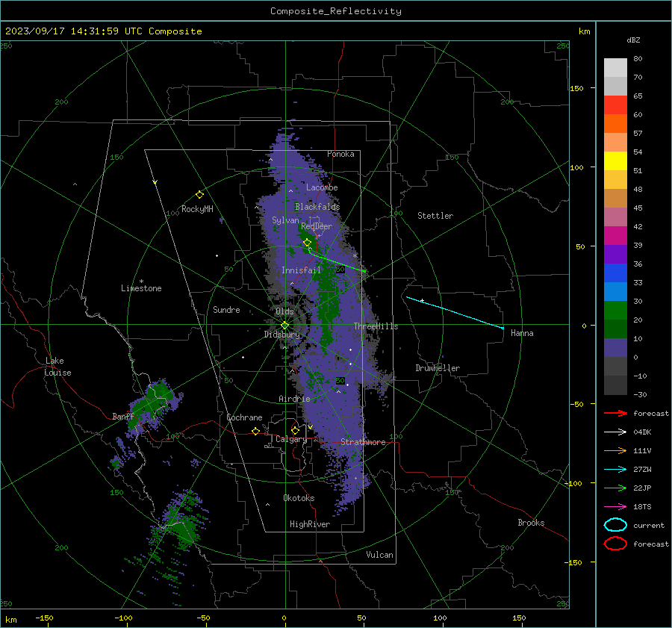672x628 pixels.
Task: Click the HighRiver town label
Action: pos(310,524)
